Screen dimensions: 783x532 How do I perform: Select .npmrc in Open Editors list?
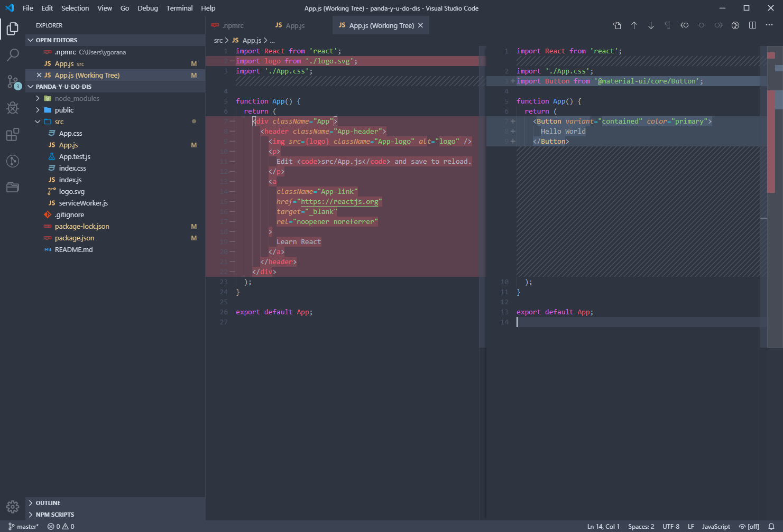point(115,52)
